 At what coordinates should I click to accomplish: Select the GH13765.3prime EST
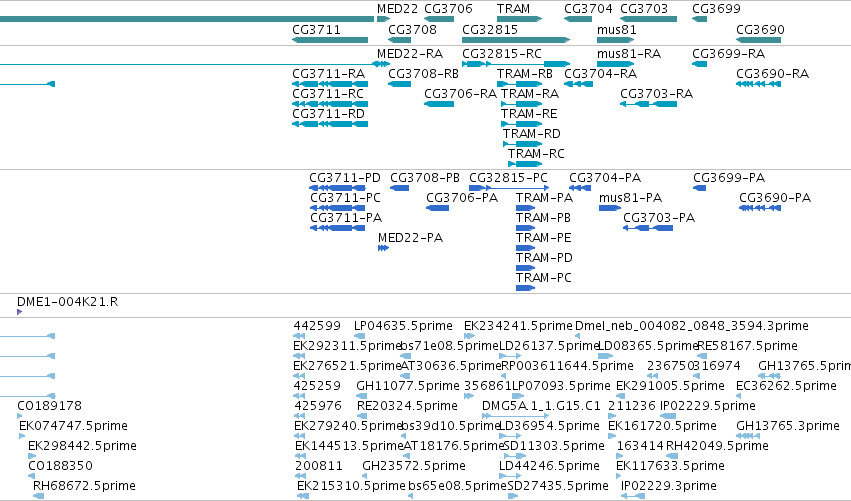tap(748, 436)
